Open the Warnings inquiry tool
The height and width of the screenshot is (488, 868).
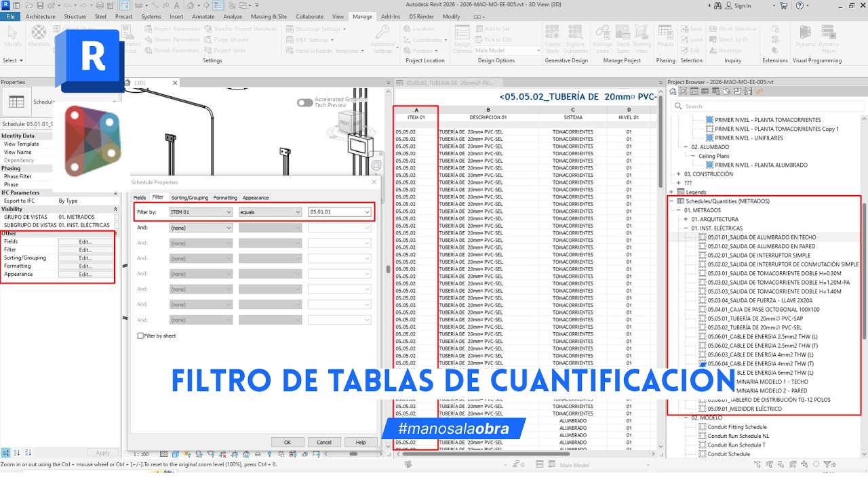point(725,50)
